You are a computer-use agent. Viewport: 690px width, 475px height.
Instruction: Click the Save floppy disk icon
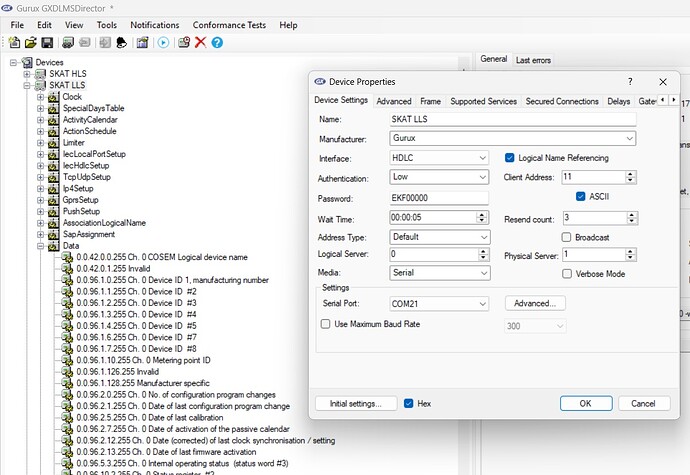click(46, 42)
